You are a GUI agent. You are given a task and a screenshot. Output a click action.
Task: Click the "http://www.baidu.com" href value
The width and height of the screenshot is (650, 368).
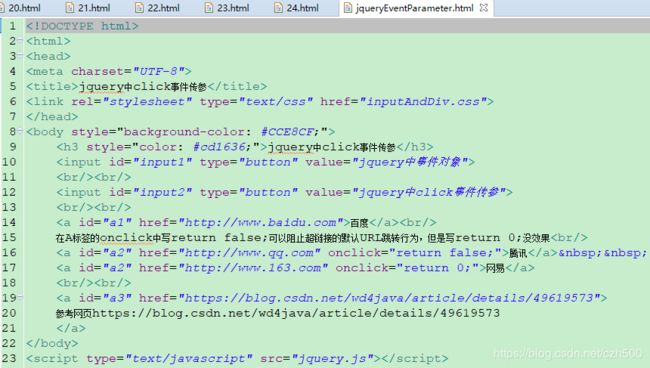pos(261,223)
